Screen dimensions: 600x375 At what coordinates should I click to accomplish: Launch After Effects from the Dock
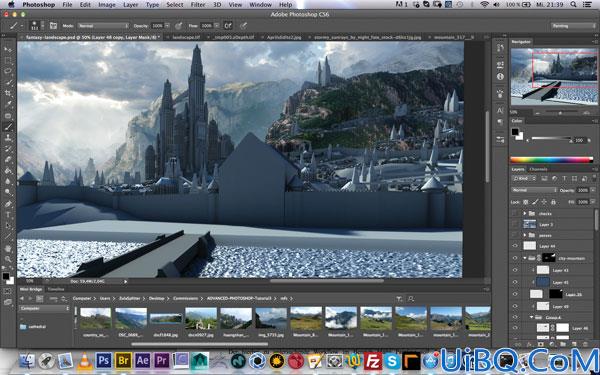pyautogui.click(x=142, y=360)
